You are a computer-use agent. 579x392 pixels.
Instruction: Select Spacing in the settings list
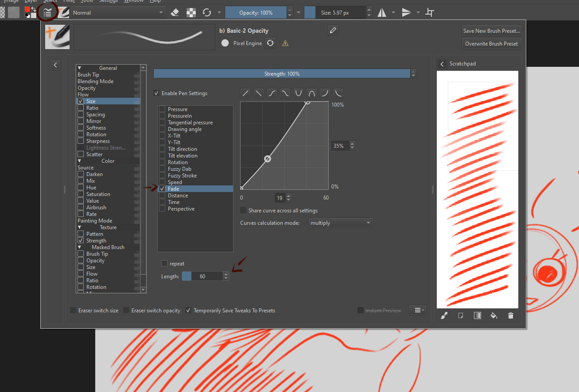click(95, 115)
